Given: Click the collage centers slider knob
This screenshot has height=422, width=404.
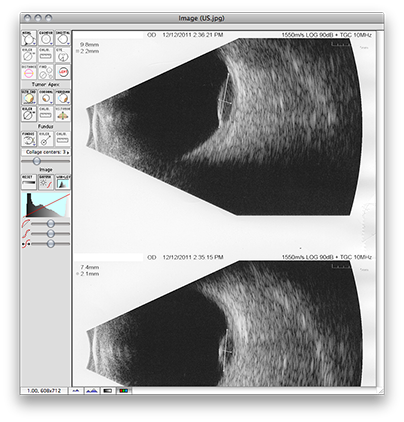Looking at the screenshot, I should [x=37, y=161].
